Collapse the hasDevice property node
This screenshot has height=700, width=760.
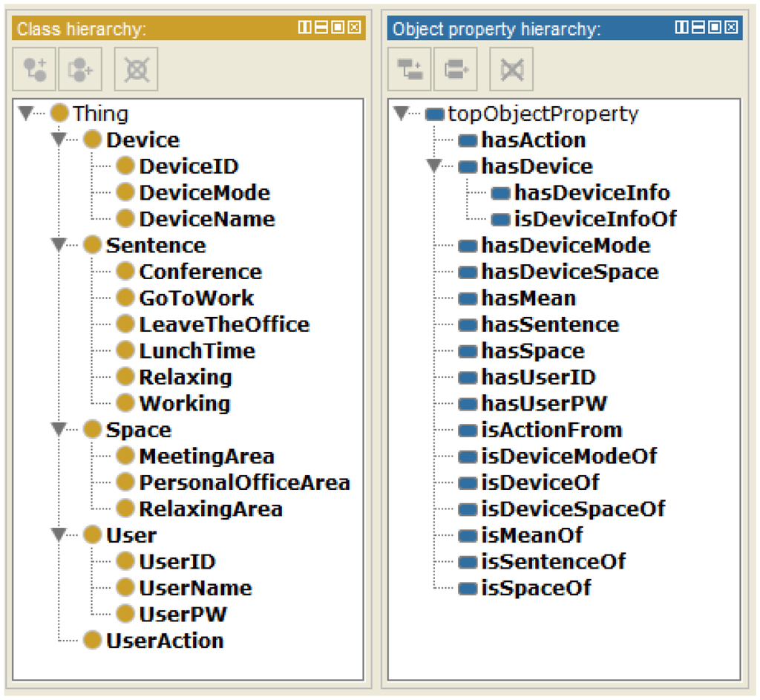[x=435, y=166]
